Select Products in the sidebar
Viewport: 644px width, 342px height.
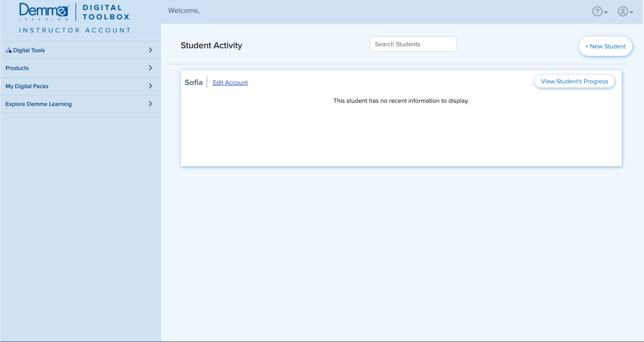coord(17,68)
